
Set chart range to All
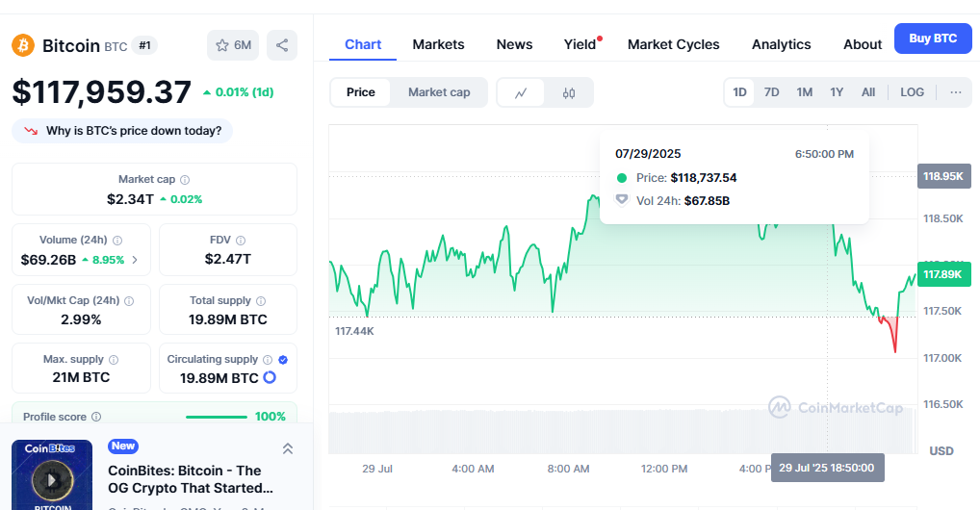click(x=868, y=92)
